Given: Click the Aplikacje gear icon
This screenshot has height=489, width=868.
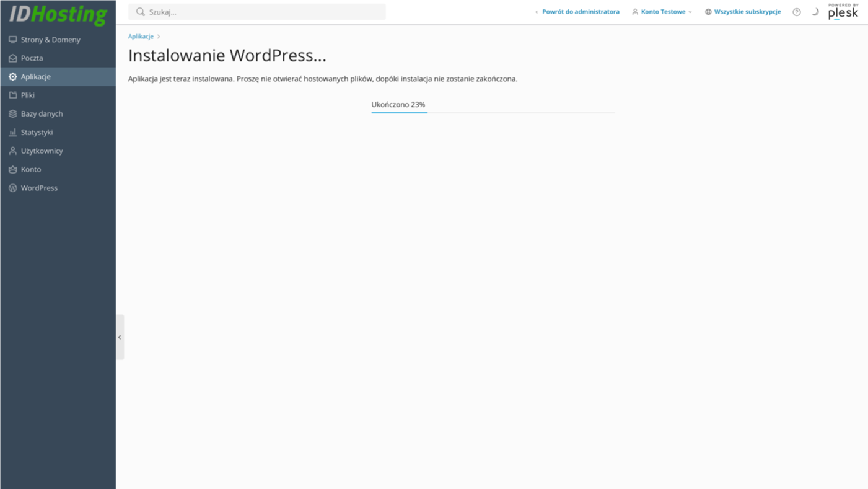Looking at the screenshot, I should [12, 77].
